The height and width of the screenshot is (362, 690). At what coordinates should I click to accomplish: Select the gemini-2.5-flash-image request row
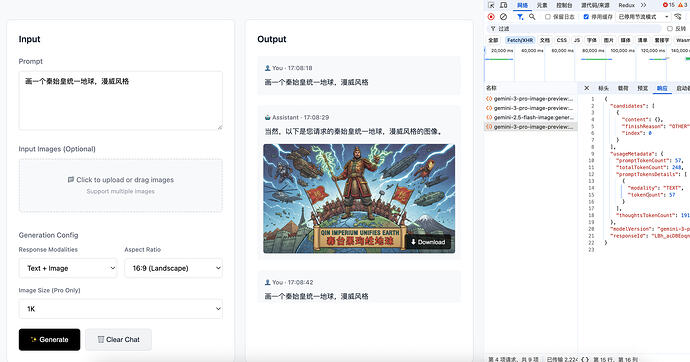coord(531,117)
